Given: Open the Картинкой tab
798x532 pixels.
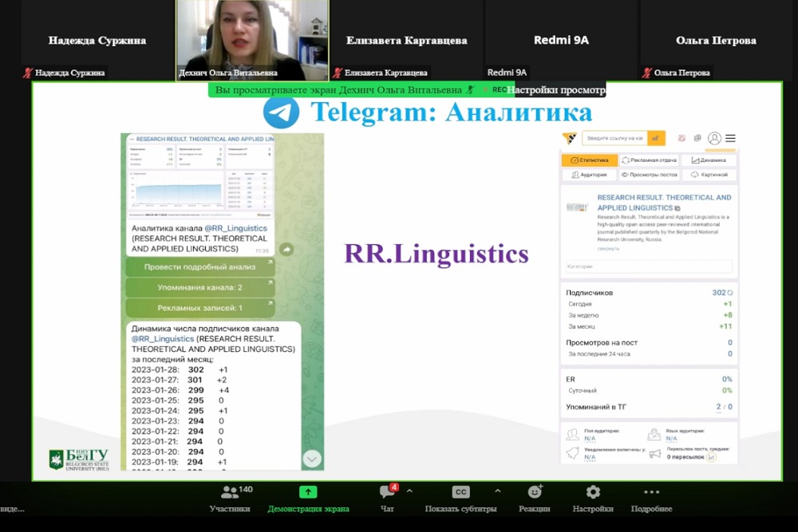Looking at the screenshot, I should (x=709, y=175).
